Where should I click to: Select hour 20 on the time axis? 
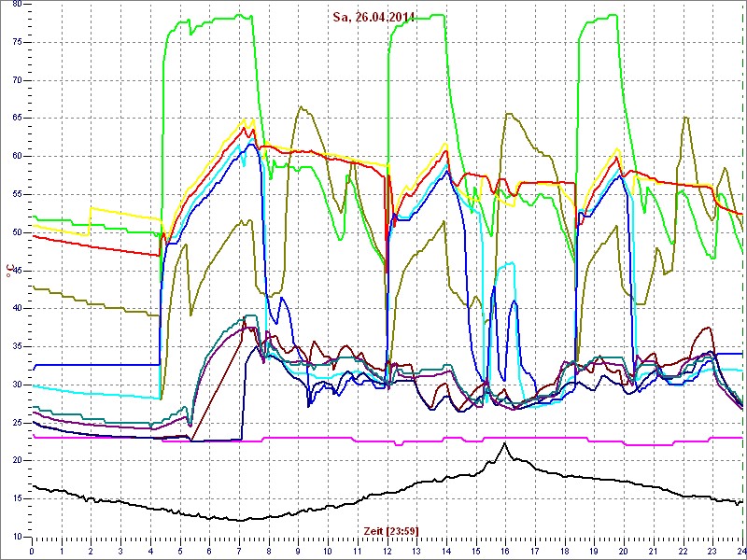click(623, 551)
